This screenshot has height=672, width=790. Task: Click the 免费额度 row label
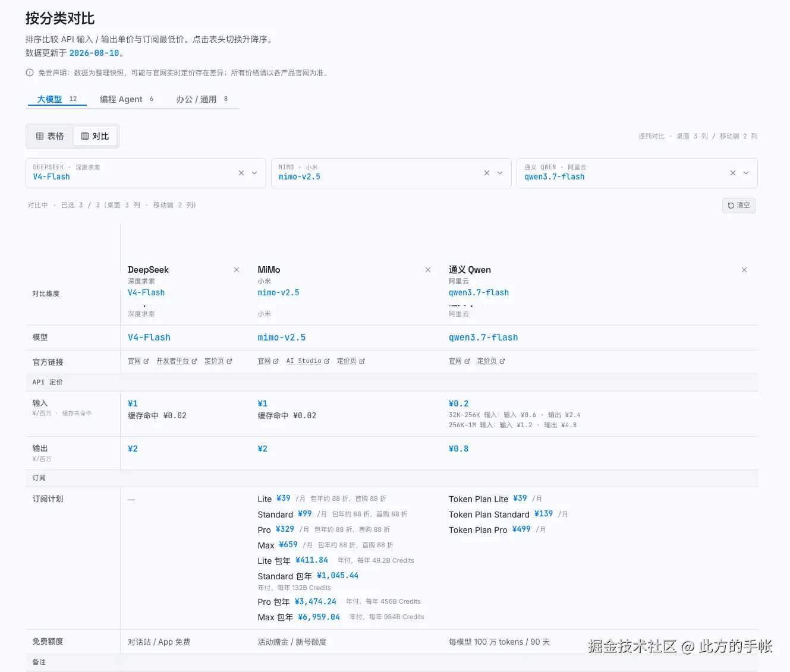(48, 641)
